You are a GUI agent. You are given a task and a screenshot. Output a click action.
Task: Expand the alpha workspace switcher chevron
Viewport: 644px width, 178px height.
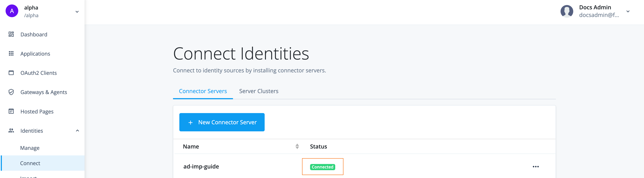point(77,12)
